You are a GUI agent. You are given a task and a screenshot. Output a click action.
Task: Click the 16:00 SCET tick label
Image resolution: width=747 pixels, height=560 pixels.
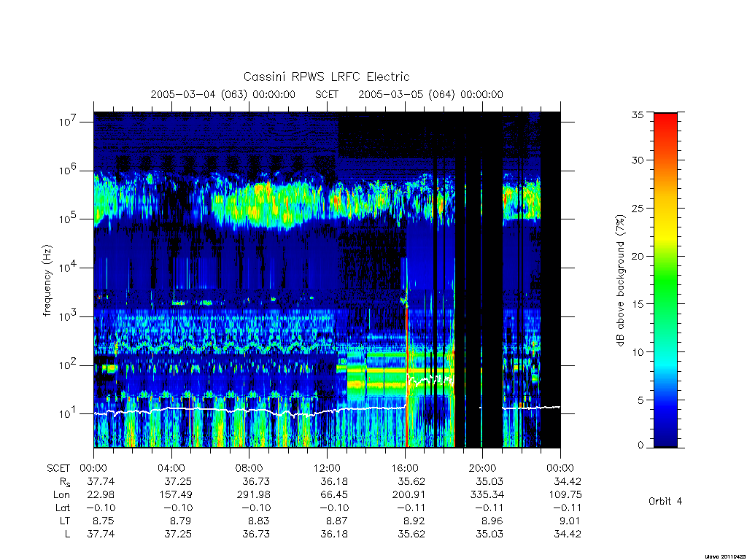pos(404,468)
